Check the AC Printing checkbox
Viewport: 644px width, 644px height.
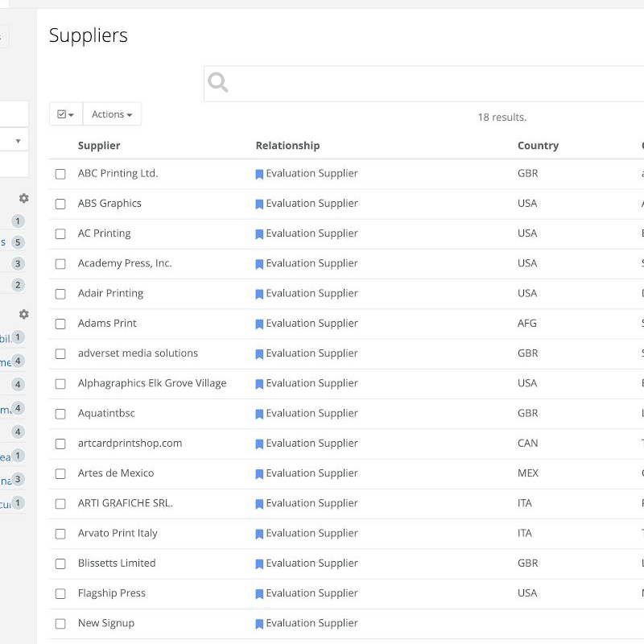point(60,234)
